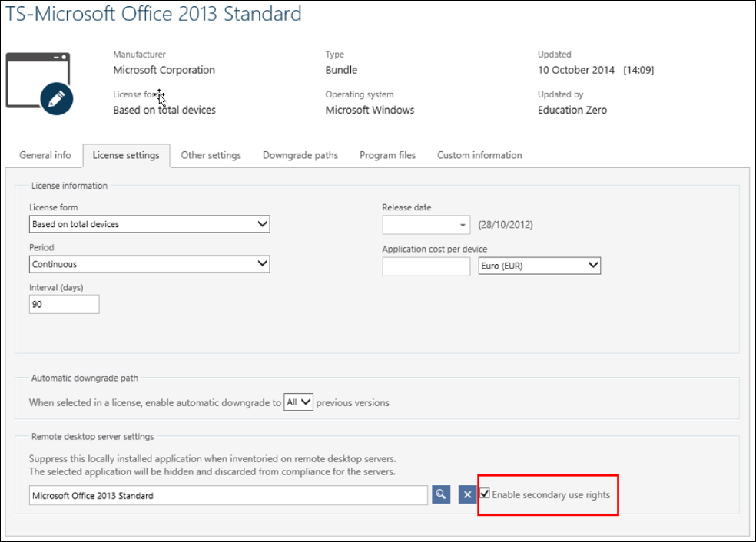The image size is (756, 542).
Task: Open the Other settings tab
Action: 211,155
